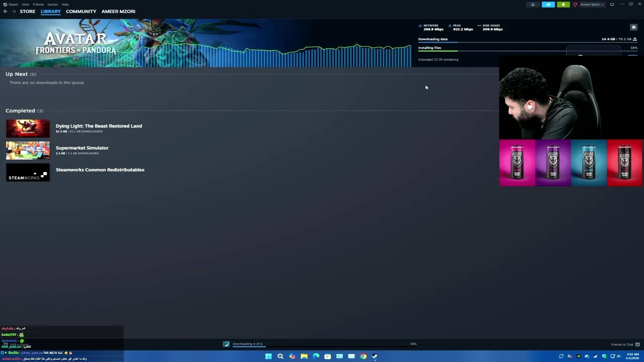Click the forward navigation arrow
Image resolution: width=644 pixels, height=362 pixels.
tap(13, 11)
